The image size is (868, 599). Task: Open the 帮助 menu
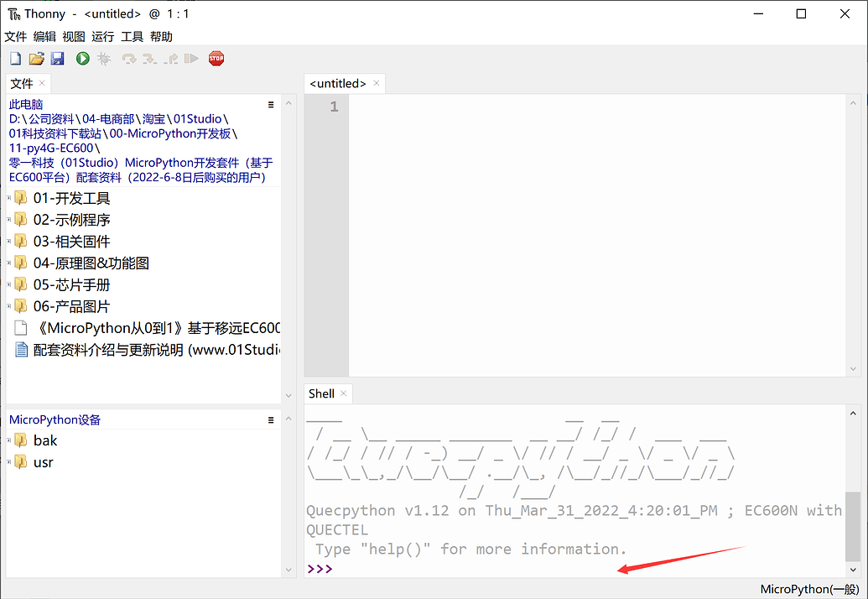coord(161,37)
